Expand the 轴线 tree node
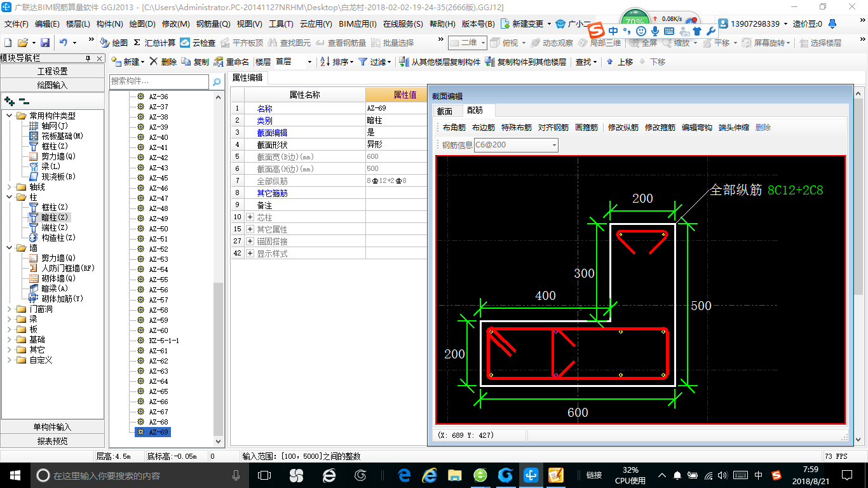 (x=9, y=187)
